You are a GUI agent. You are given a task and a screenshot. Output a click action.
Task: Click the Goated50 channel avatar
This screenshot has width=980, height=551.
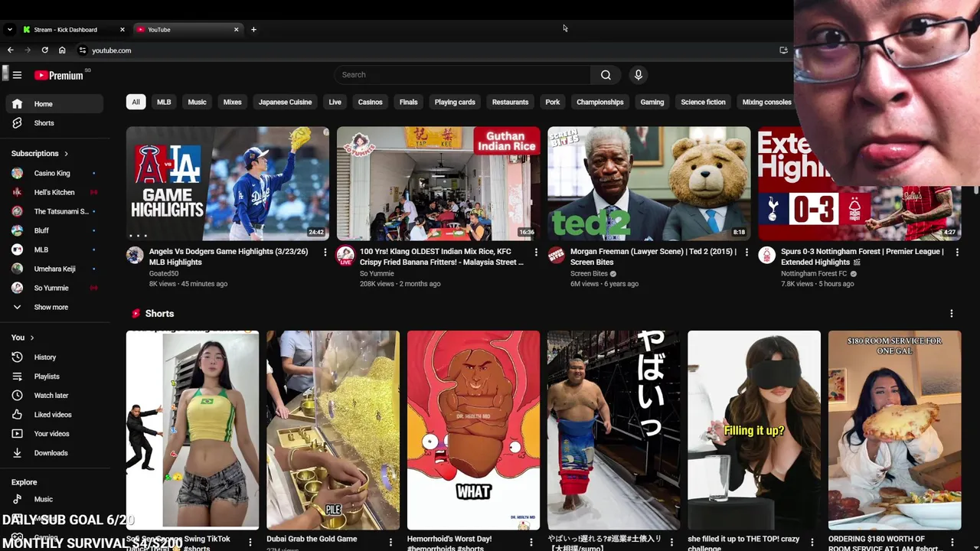135,256
